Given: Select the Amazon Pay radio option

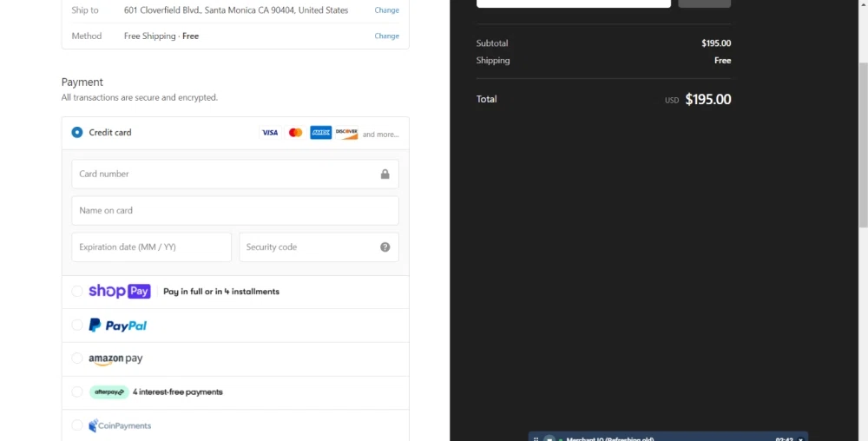Looking at the screenshot, I should coord(77,359).
